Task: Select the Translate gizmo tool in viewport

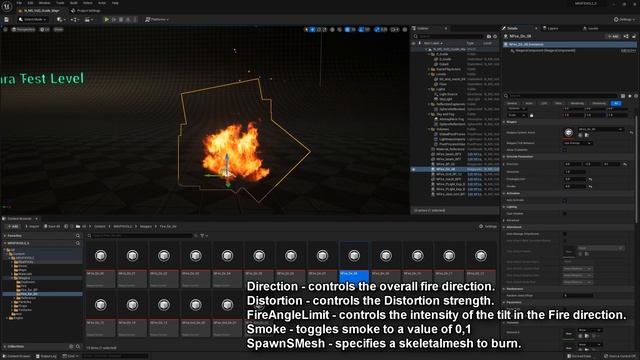Action: point(313,29)
